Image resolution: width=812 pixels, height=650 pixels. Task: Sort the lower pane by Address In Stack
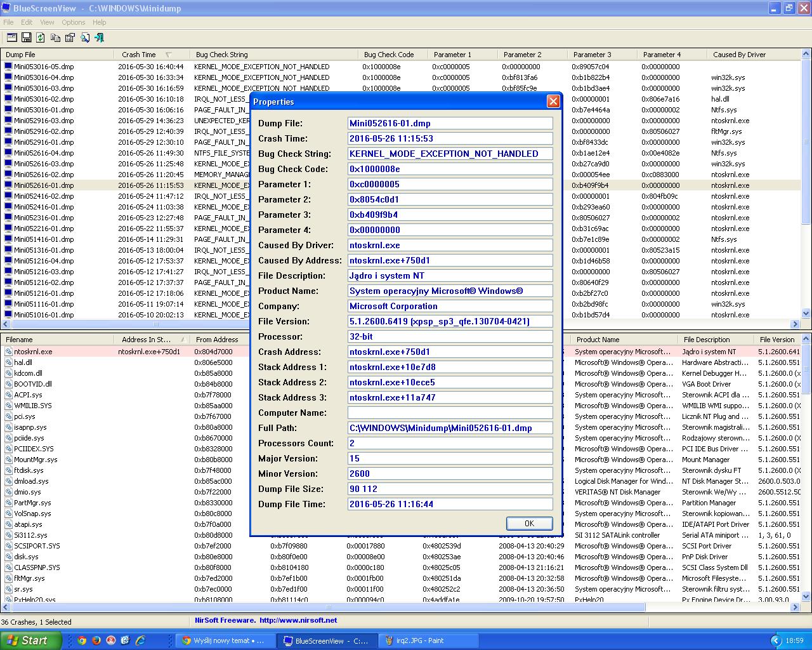[x=147, y=340]
